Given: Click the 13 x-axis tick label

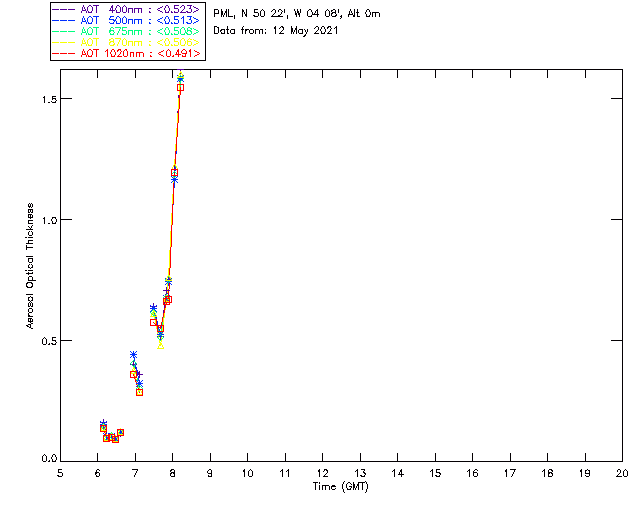Looking at the screenshot, I should [360, 473].
